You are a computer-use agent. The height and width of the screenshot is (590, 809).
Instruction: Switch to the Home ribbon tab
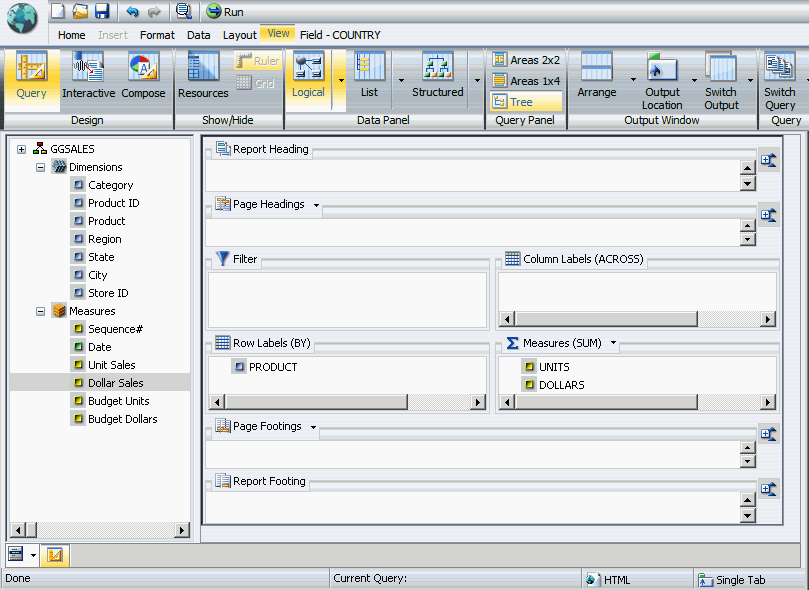click(x=71, y=35)
